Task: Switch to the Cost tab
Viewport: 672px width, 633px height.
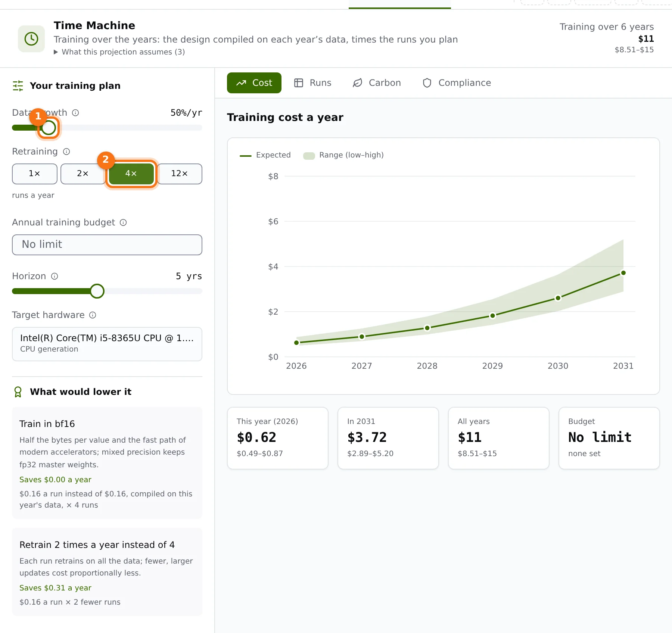Action: click(x=254, y=83)
